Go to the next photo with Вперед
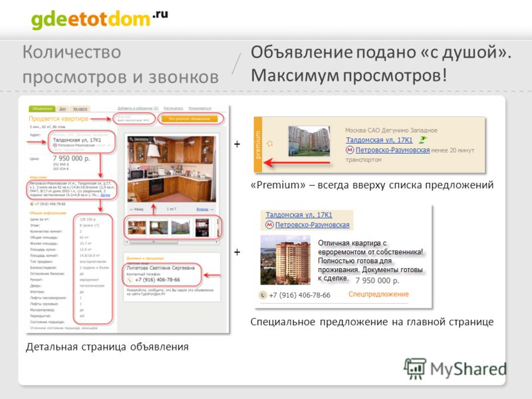This screenshot has height=399, width=532. click(x=205, y=209)
